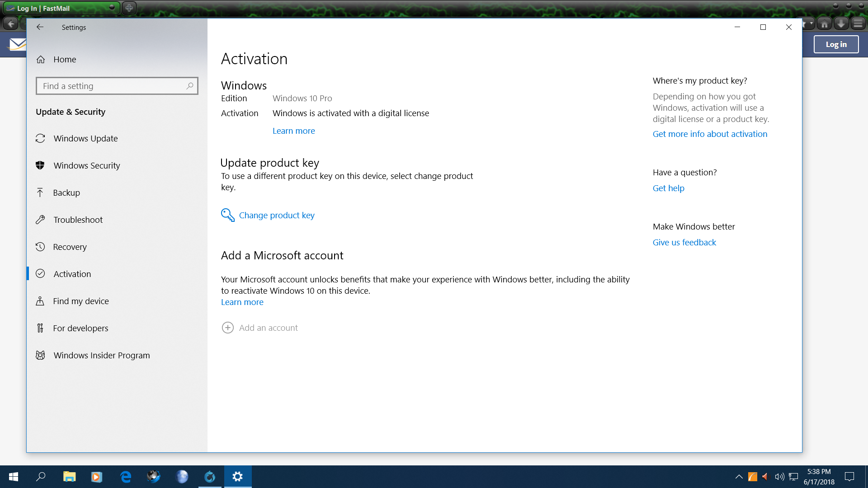Open the Troubleshoot settings page

[x=78, y=220]
